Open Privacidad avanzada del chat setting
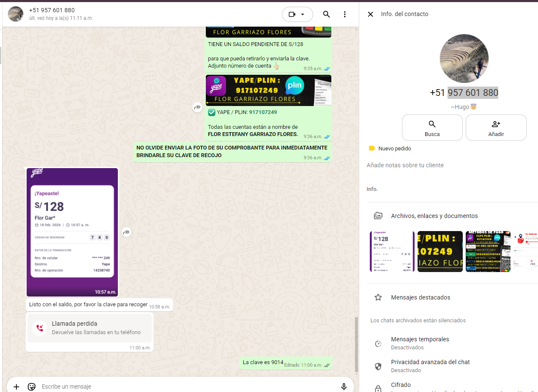 tap(430, 366)
